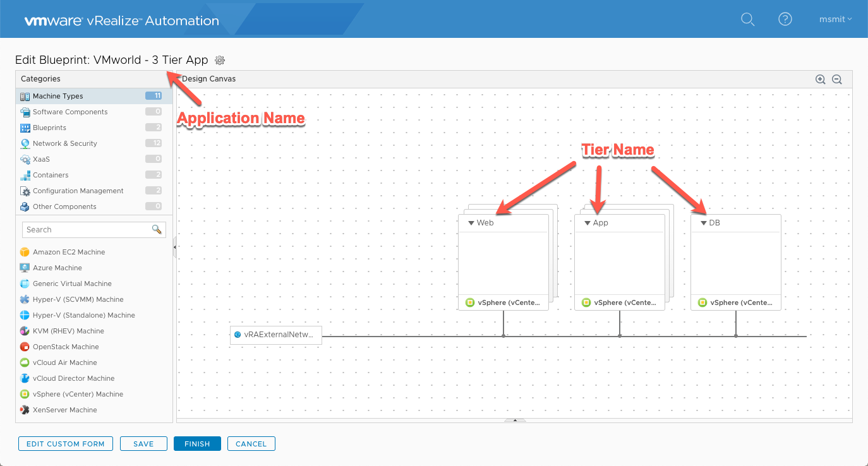
Task: Open the Configuration Management category
Action: coord(94,191)
